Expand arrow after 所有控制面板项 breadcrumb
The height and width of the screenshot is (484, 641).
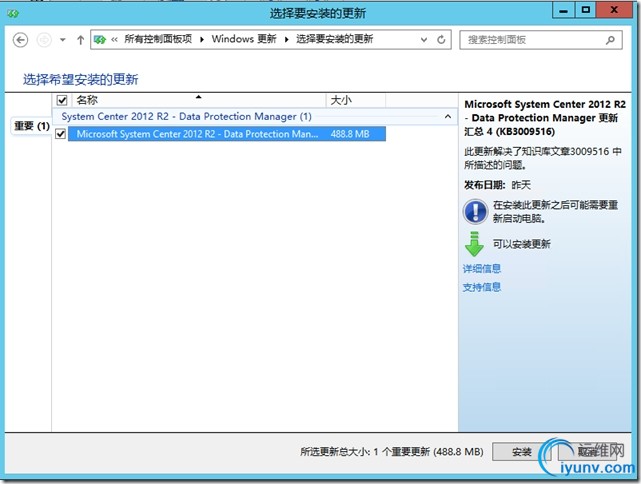click(x=202, y=40)
